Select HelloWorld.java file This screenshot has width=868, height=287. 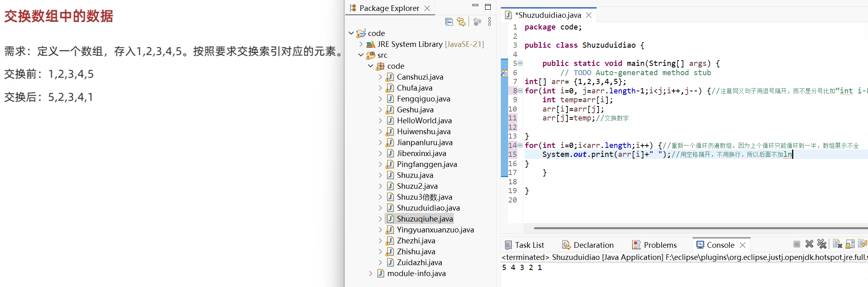point(424,120)
